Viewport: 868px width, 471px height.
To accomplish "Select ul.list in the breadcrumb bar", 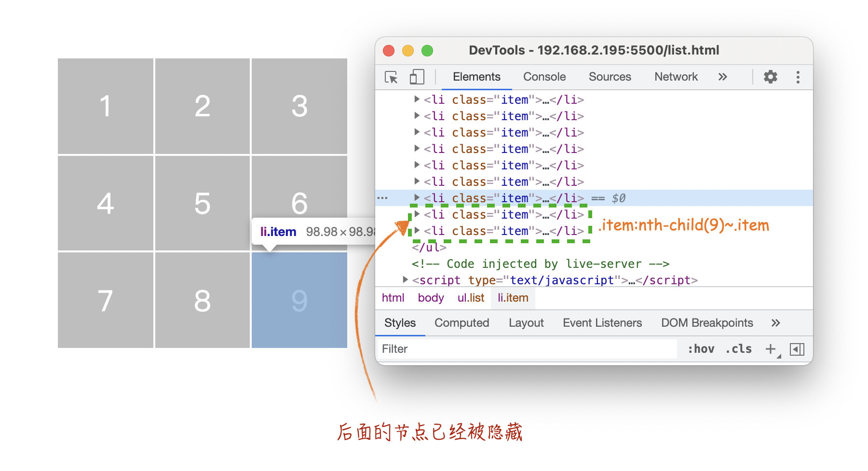I will pos(471,298).
